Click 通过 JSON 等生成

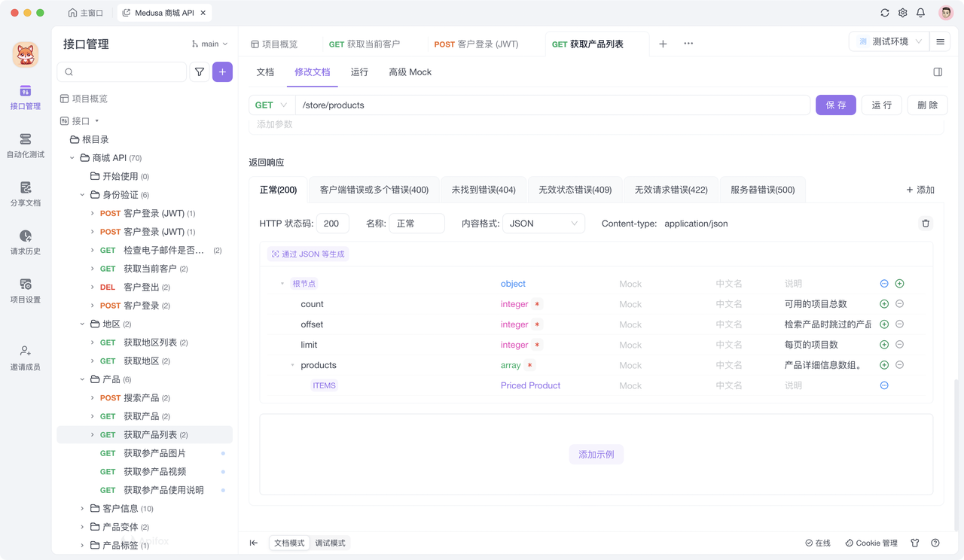tap(308, 254)
